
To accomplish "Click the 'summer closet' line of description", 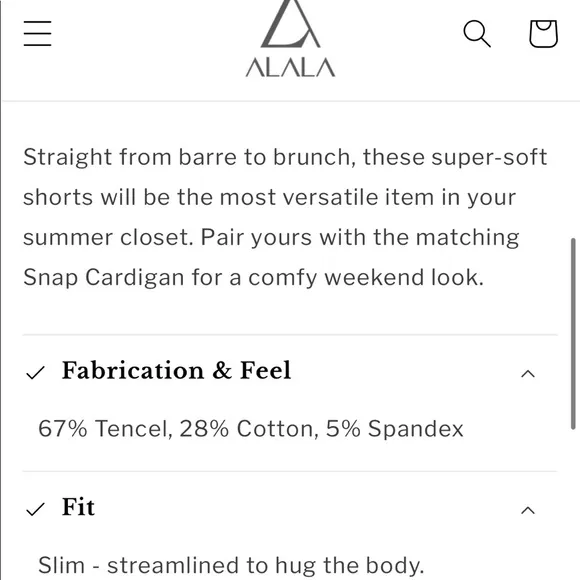I will pos(271,237).
